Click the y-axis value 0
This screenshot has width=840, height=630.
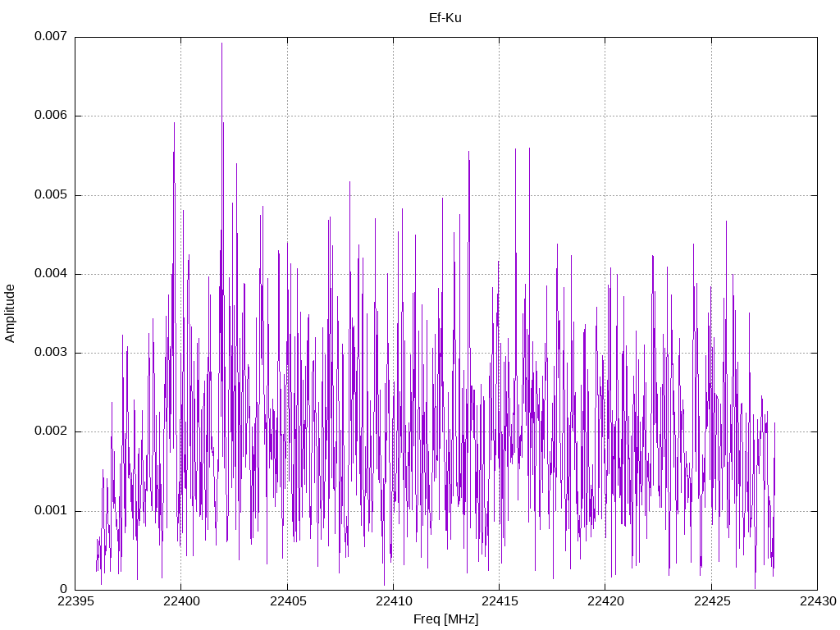coord(64,589)
